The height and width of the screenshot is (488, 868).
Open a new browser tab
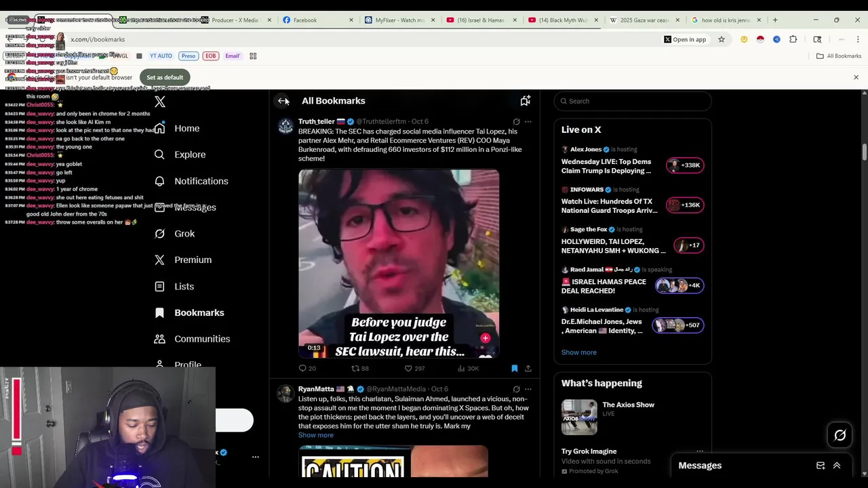pos(775,20)
